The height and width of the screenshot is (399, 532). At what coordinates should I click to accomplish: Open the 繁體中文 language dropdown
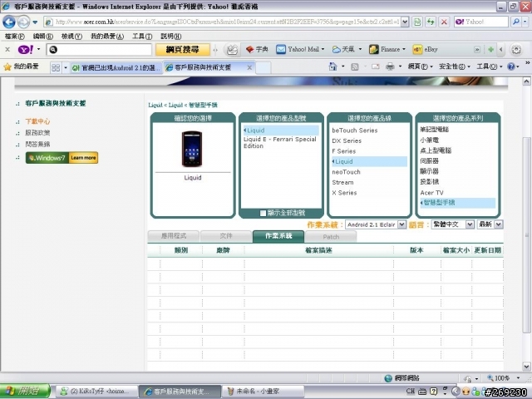452,224
